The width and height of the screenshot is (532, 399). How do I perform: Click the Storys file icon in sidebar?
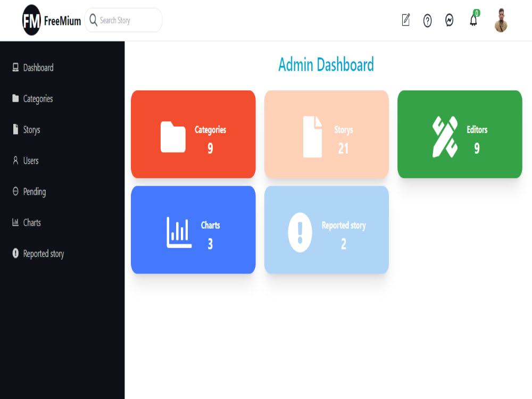pos(15,129)
